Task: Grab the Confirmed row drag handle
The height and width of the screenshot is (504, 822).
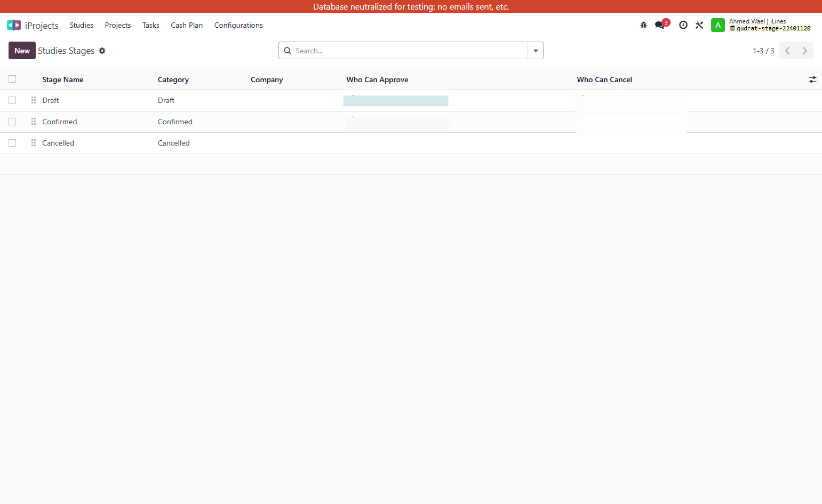Action: pyautogui.click(x=34, y=122)
